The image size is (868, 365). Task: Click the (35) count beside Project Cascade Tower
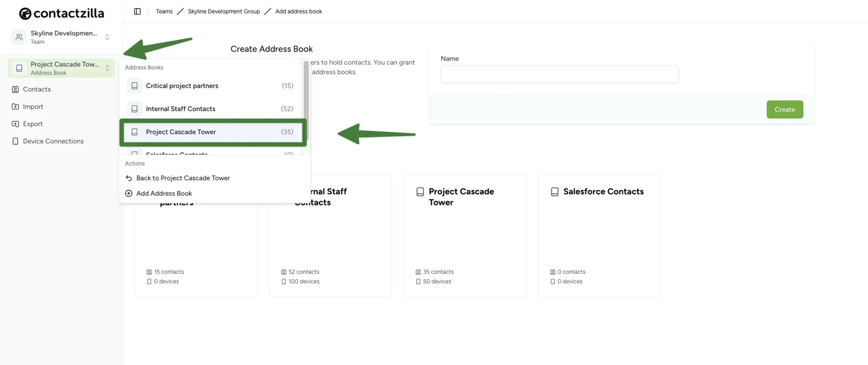coord(287,132)
